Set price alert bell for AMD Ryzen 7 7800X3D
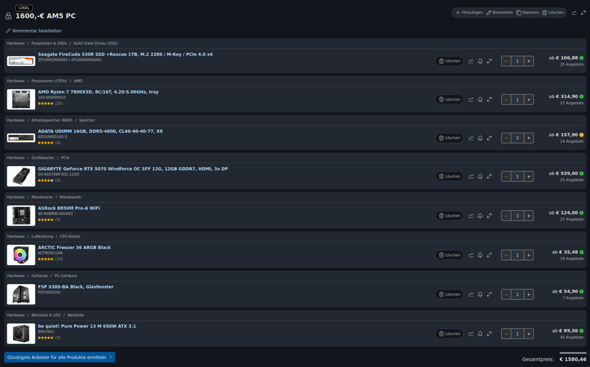 pyautogui.click(x=480, y=100)
